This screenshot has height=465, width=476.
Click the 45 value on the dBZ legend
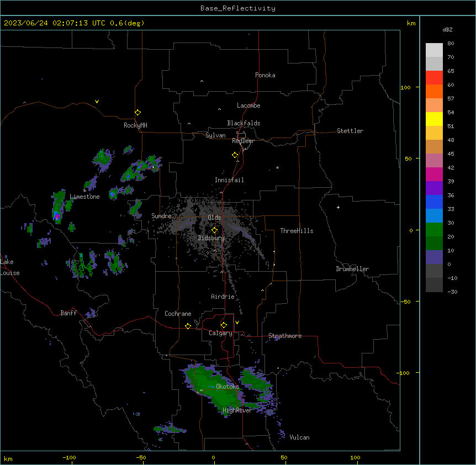(x=451, y=154)
